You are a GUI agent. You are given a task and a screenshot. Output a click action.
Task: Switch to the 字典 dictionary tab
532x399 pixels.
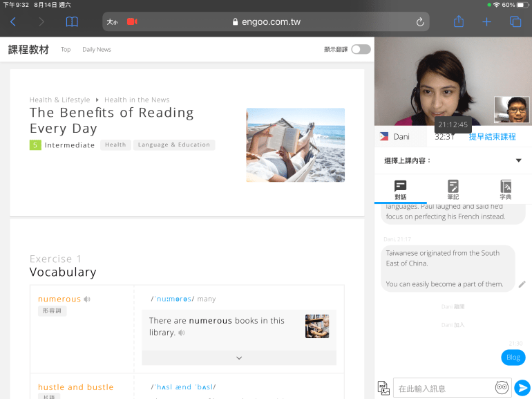pos(506,189)
